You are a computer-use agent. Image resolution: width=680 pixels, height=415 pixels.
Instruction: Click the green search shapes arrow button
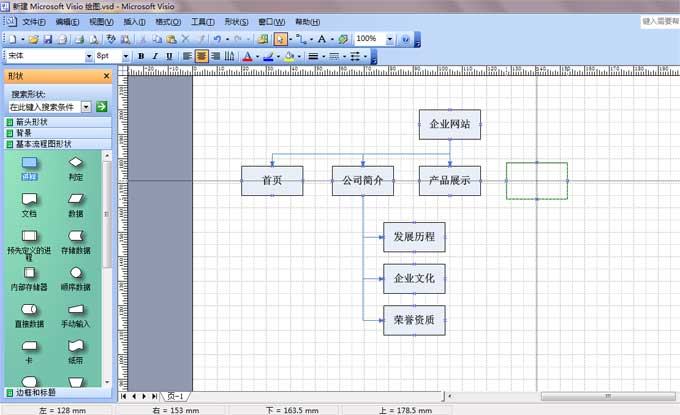click(x=100, y=106)
